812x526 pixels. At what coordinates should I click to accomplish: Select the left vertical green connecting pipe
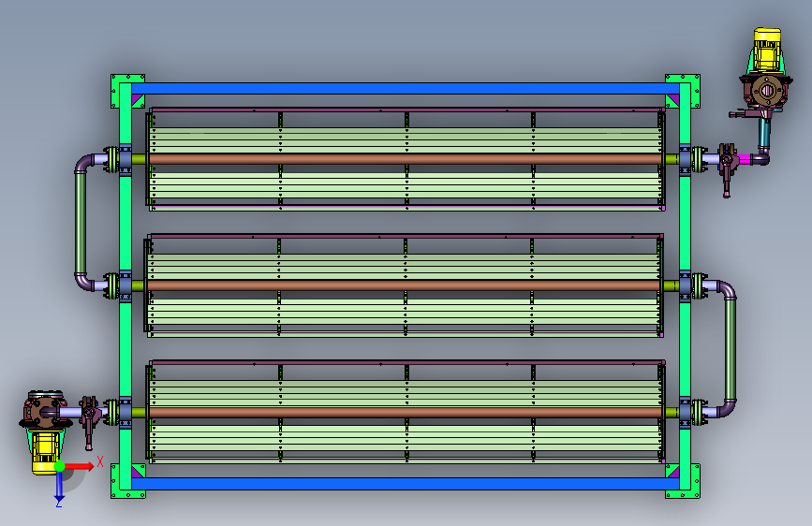[81, 224]
